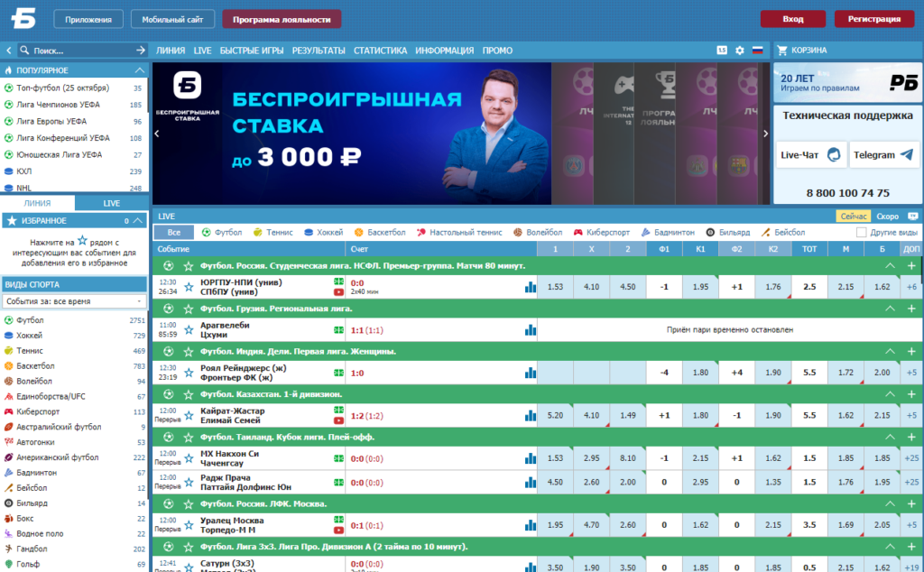924x572 pixels.
Task: Switch to the LIVE tab in the sidebar
Action: pos(111,203)
